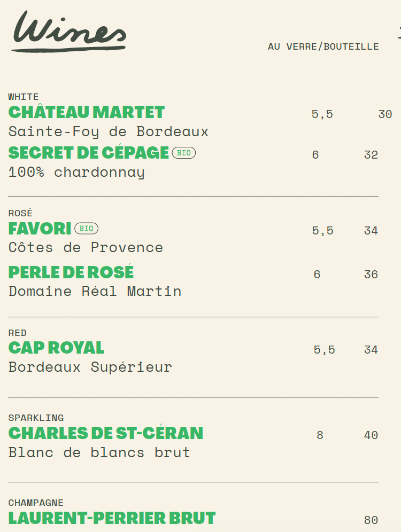The height and width of the screenshot is (532, 401).
Task: Click the 8 glass price for Charles de St-Céran
Action: tap(320, 435)
